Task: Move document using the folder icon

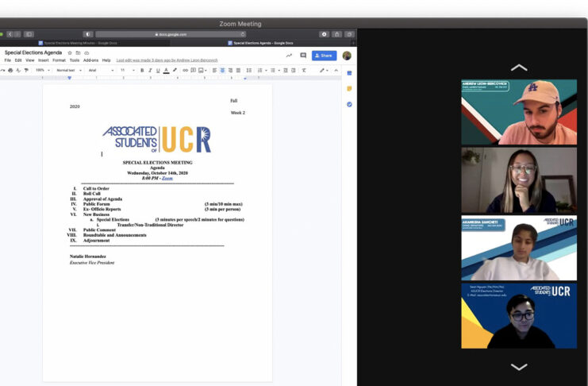Action: (78, 53)
